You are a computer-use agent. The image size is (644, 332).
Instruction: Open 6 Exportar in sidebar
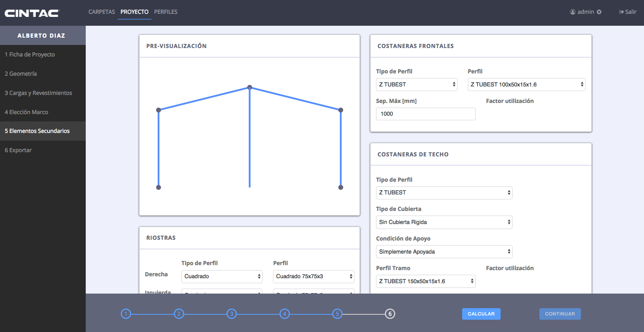(x=43, y=150)
